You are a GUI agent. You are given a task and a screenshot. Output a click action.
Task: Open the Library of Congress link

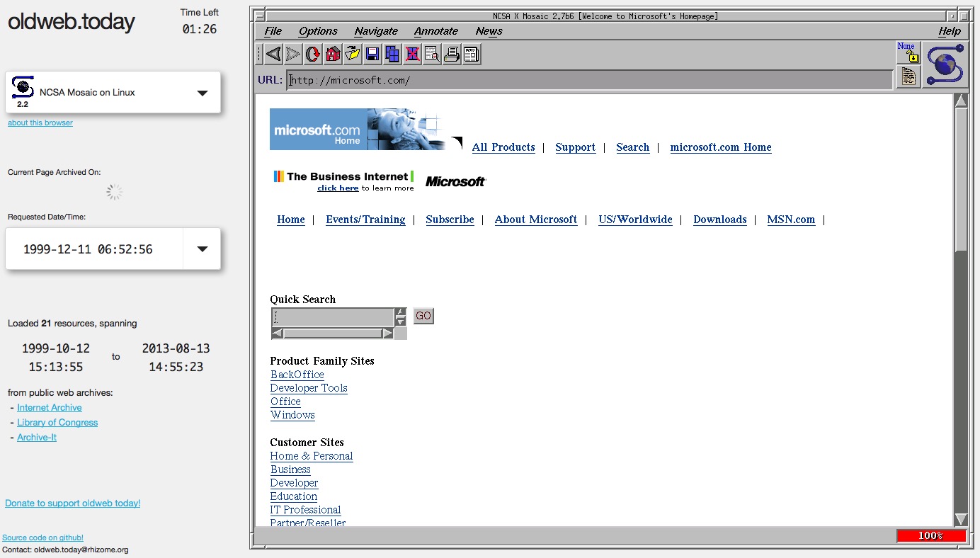point(57,423)
